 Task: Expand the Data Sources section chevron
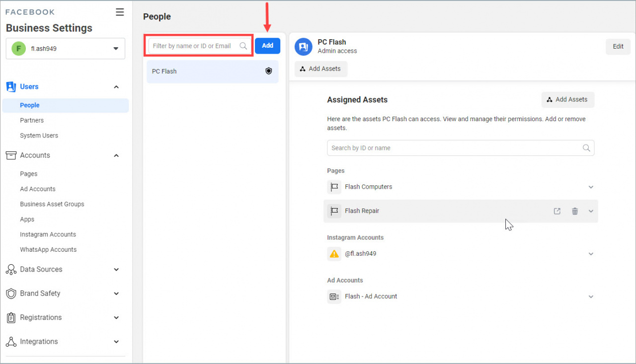116,270
